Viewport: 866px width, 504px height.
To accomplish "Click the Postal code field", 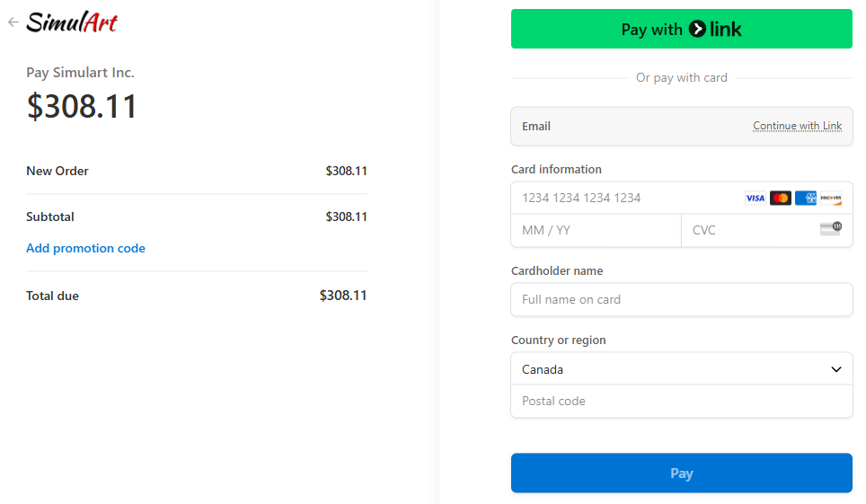I will point(681,402).
